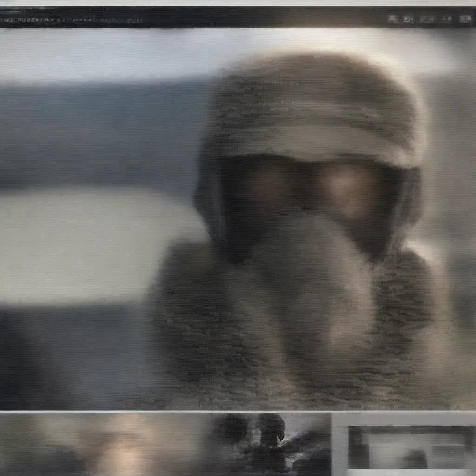Click the first icon in the top-right toolbar group

(x=393, y=19)
